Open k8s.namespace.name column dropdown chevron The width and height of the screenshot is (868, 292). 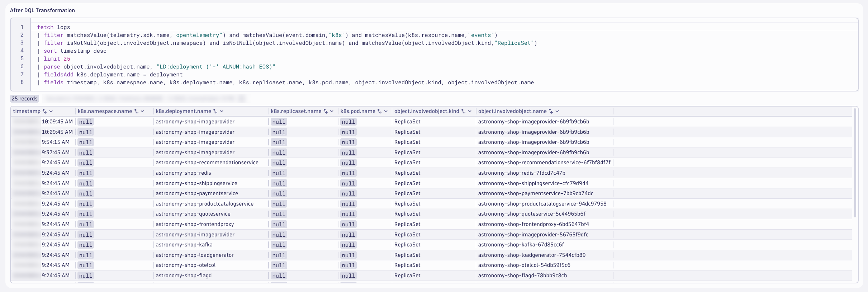tap(142, 111)
